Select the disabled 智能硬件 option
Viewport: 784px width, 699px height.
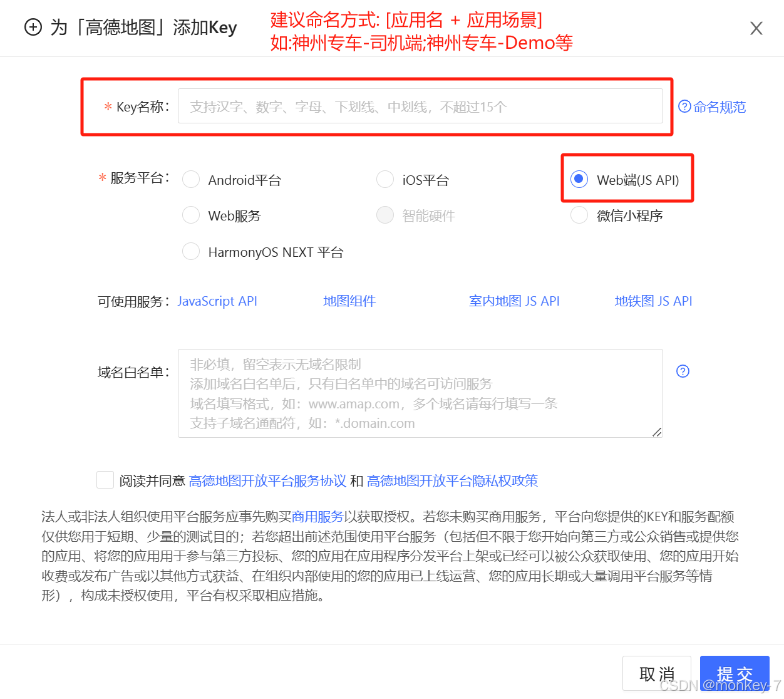[x=385, y=215]
